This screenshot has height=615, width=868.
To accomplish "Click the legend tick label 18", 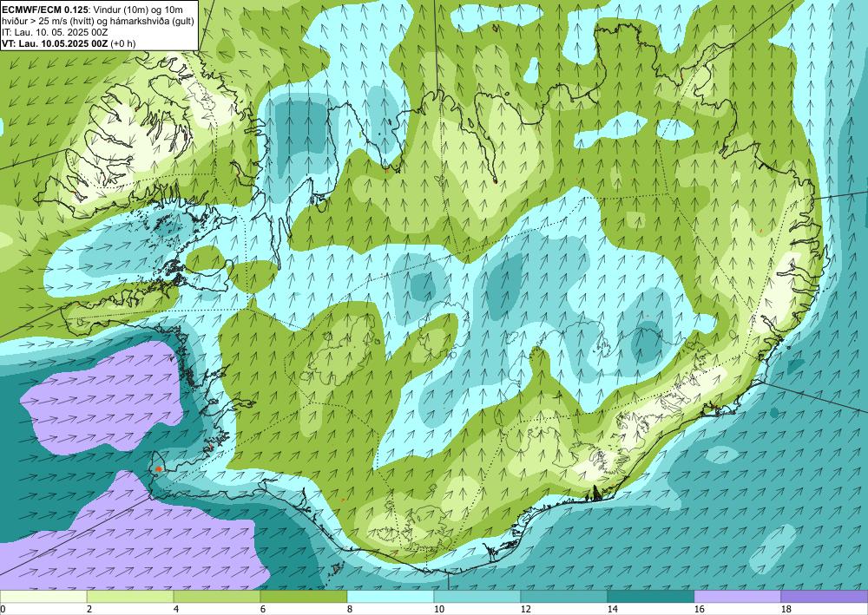I will (786, 610).
